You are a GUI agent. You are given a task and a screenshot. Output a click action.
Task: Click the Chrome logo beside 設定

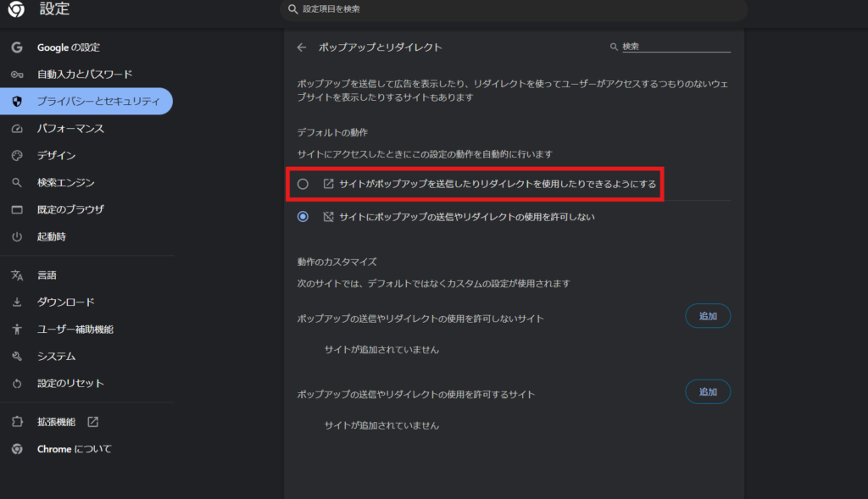16,8
